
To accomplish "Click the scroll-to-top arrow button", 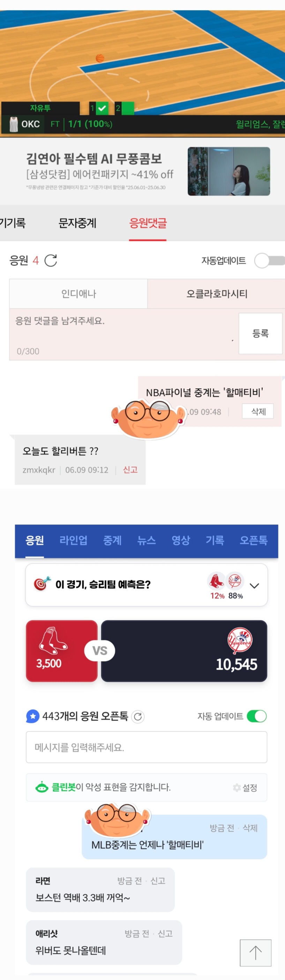I will (256, 952).
